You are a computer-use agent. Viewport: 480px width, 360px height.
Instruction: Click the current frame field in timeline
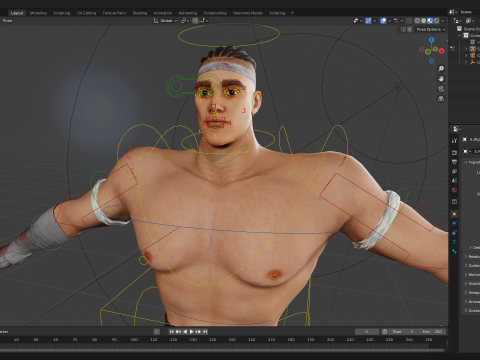(x=367, y=332)
